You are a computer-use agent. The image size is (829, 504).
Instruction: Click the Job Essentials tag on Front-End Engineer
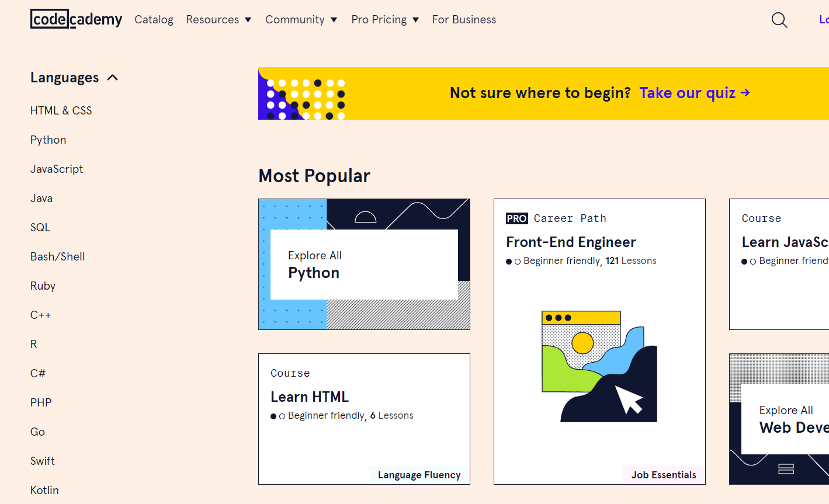tap(663, 475)
